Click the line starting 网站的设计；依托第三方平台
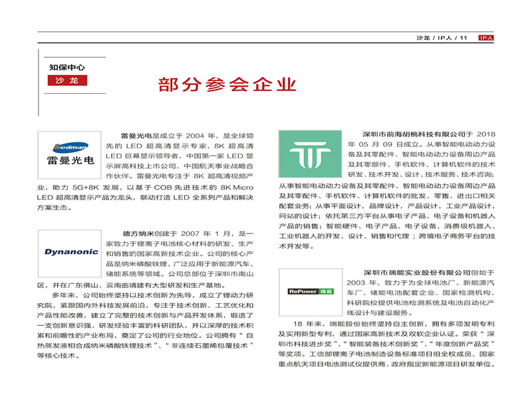Viewport: 532px width, 399px height. [x=387, y=216]
